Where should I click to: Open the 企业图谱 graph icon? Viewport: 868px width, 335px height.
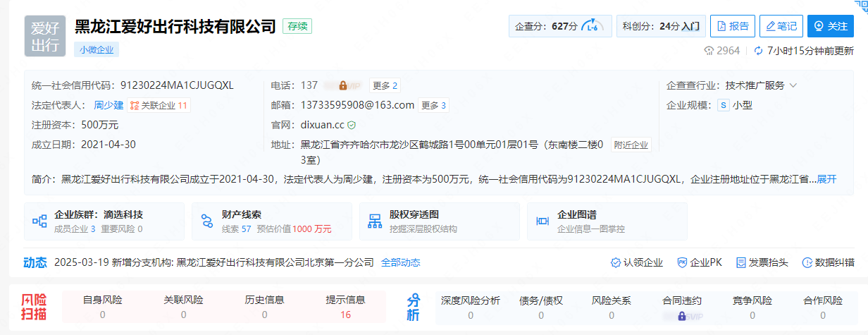pyautogui.click(x=542, y=221)
